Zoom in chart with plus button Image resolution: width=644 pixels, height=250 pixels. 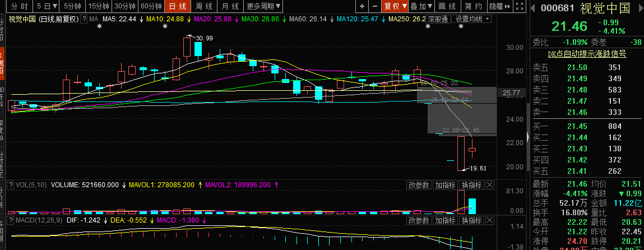pos(362,7)
